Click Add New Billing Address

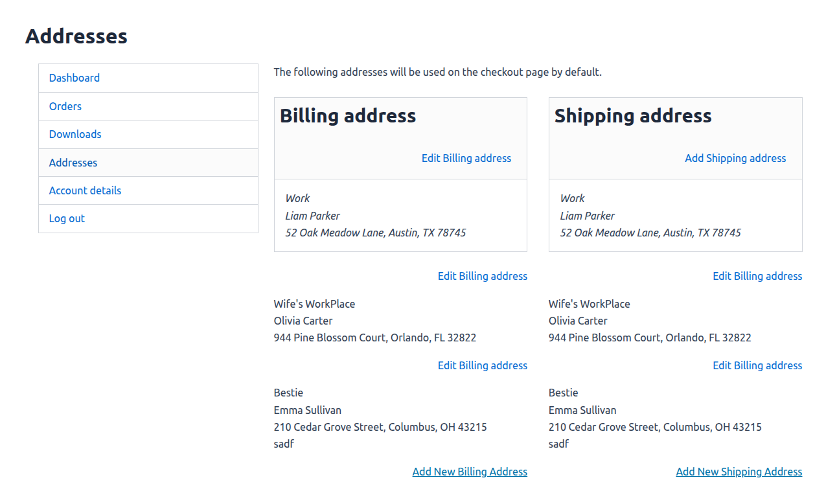(x=470, y=471)
